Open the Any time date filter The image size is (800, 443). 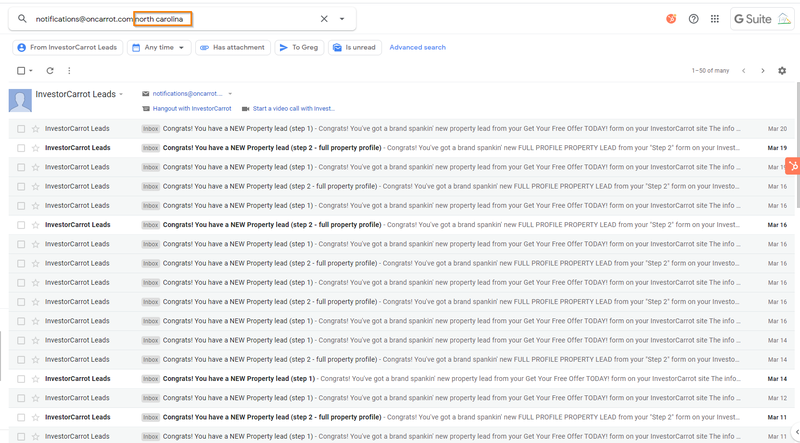click(x=159, y=47)
